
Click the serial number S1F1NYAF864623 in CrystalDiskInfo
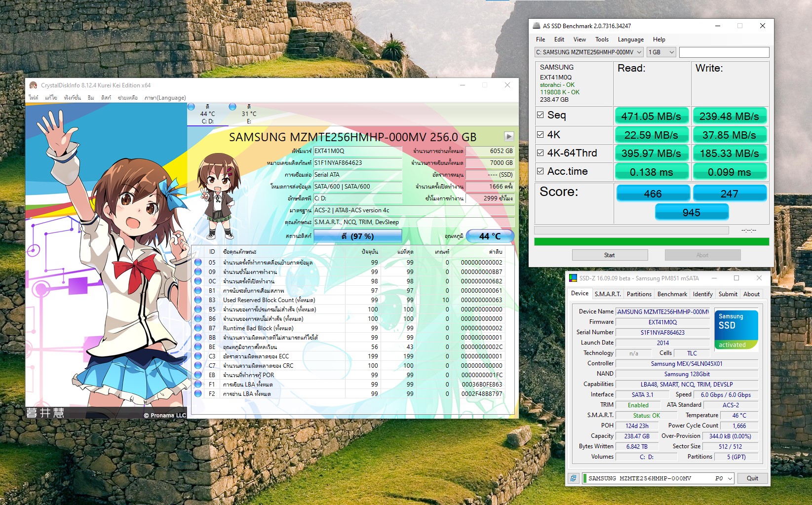[357, 163]
